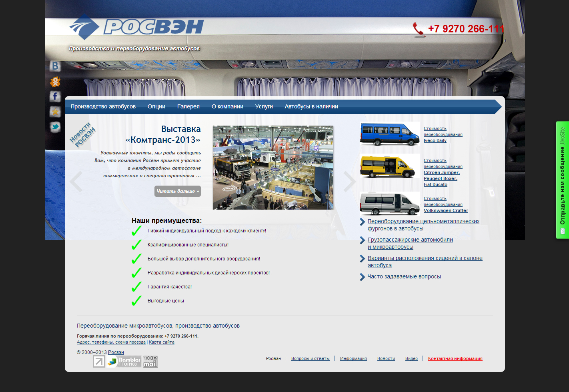Open the Информация footer link
The width and height of the screenshot is (569, 392).
pyautogui.click(x=353, y=358)
